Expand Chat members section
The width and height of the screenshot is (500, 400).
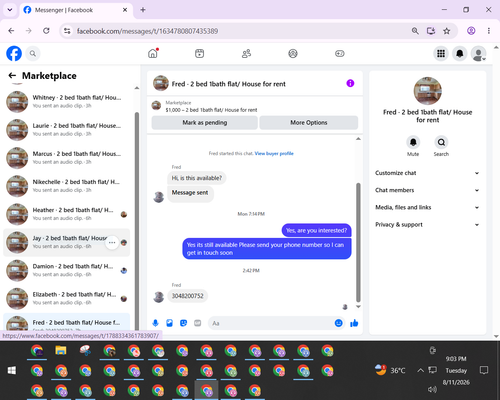point(427,190)
